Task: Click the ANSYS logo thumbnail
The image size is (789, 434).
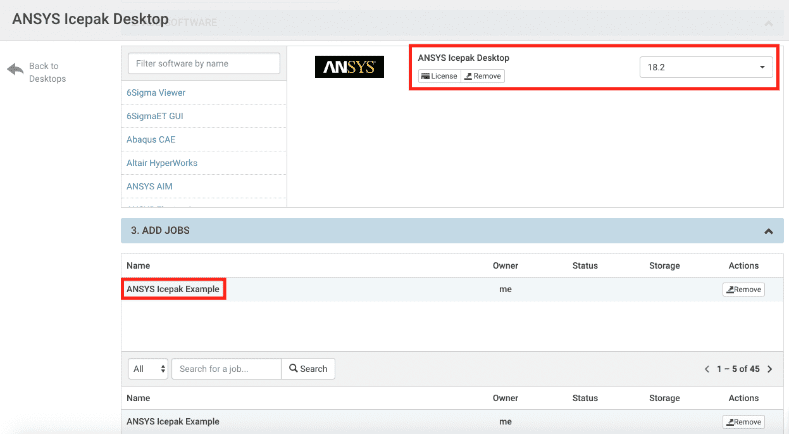Action: pos(349,67)
